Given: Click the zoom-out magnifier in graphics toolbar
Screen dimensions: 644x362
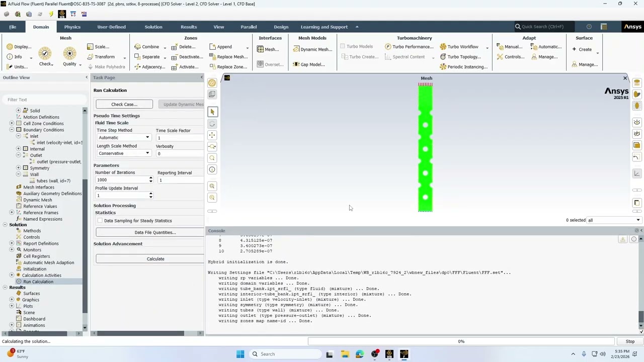Looking at the screenshot, I should (212, 198).
